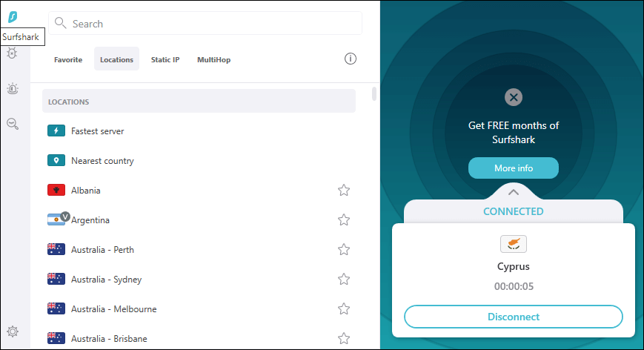Screen dimensions: 644x350
Task: Click the More info button
Action: point(514,168)
